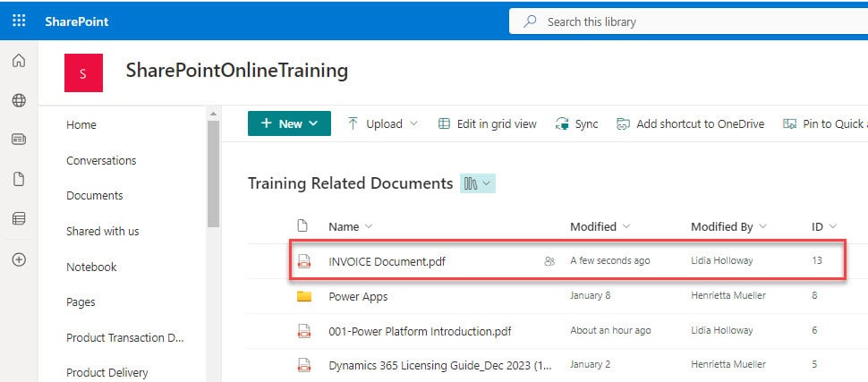
Task: Expand the library view options chevron
Action: point(487,183)
